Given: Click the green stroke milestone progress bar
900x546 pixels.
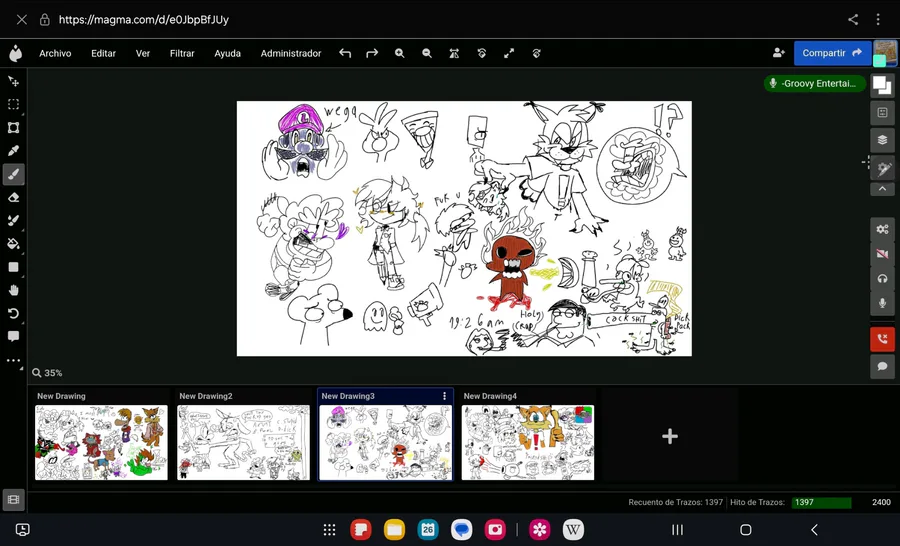Looking at the screenshot, I should [821, 502].
